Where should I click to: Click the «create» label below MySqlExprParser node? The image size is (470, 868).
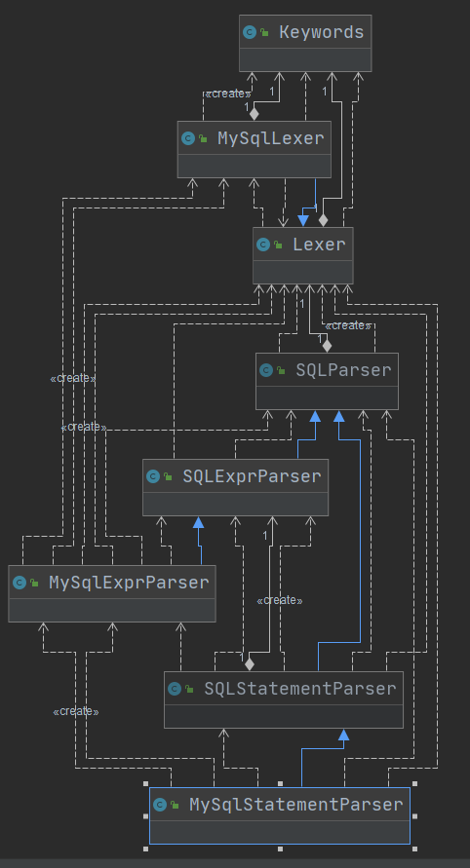click(75, 712)
